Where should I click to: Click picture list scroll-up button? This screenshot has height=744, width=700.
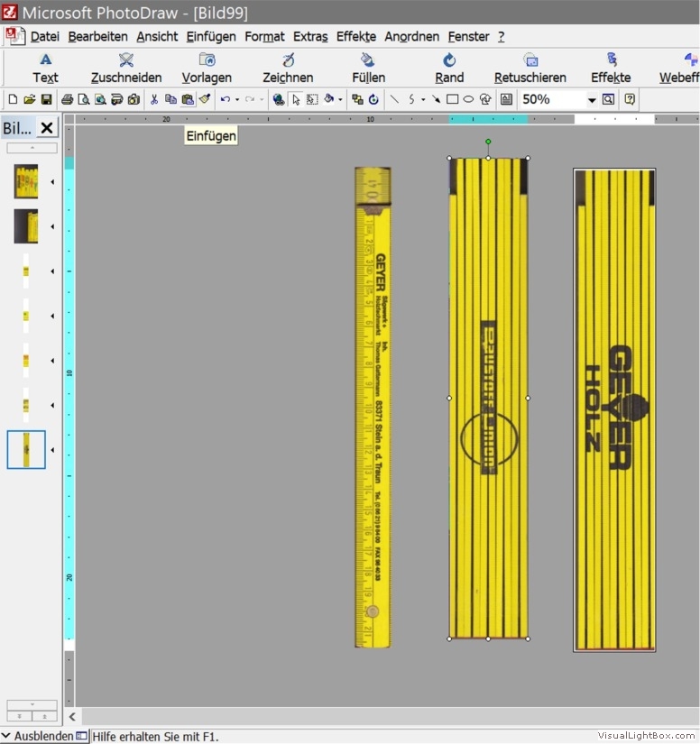[x=32, y=148]
